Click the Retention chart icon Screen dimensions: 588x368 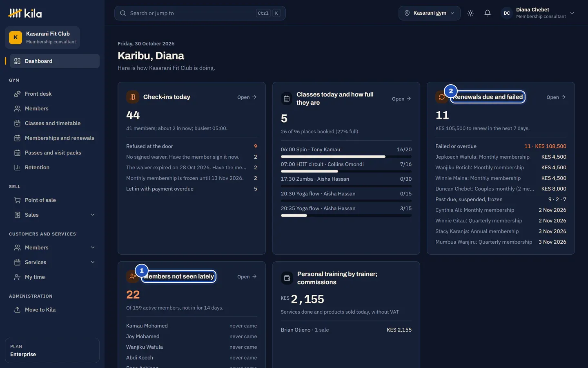[x=17, y=168]
